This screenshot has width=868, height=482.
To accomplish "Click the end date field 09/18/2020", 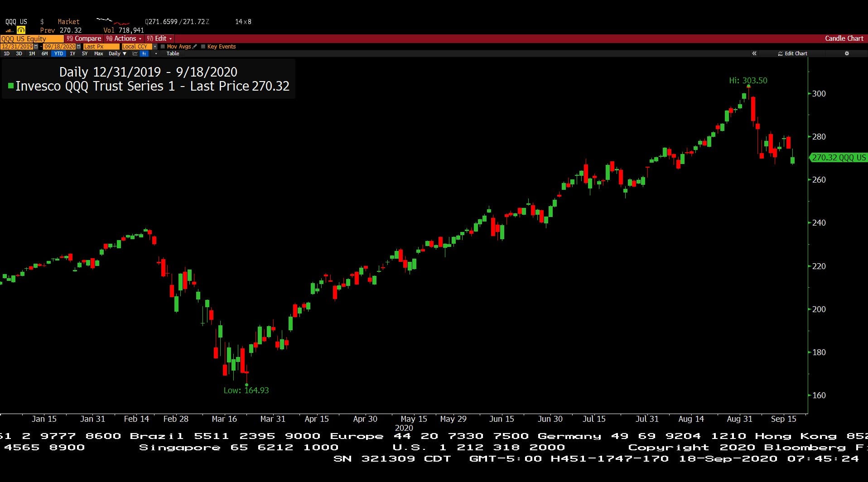I will (x=59, y=47).
